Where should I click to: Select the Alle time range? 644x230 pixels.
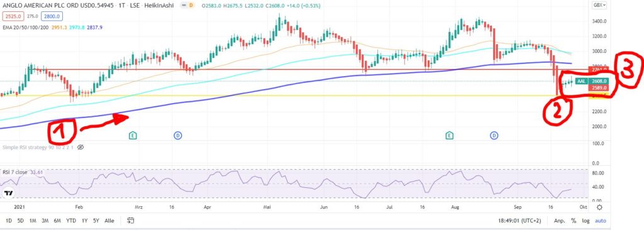[109, 221]
